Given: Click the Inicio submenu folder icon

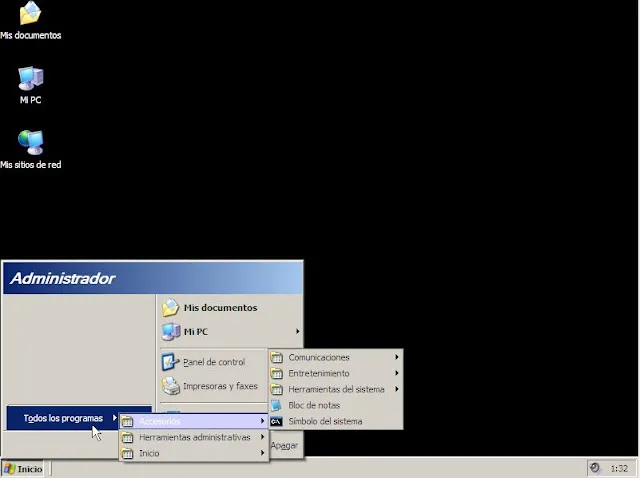Looking at the screenshot, I should pyautogui.click(x=127, y=453).
